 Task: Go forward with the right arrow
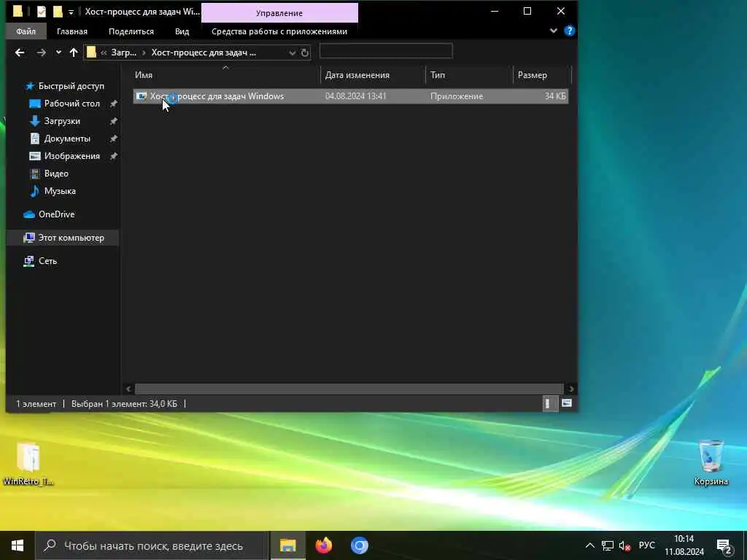[42, 52]
